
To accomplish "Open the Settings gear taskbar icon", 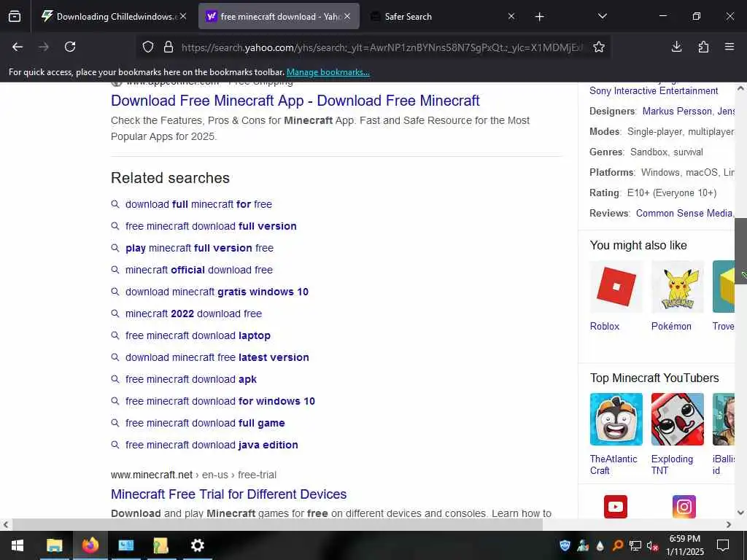I will click(197, 545).
